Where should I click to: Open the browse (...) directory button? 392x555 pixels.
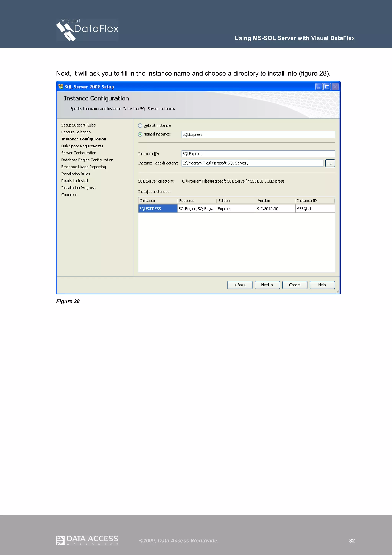click(x=330, y=163)
